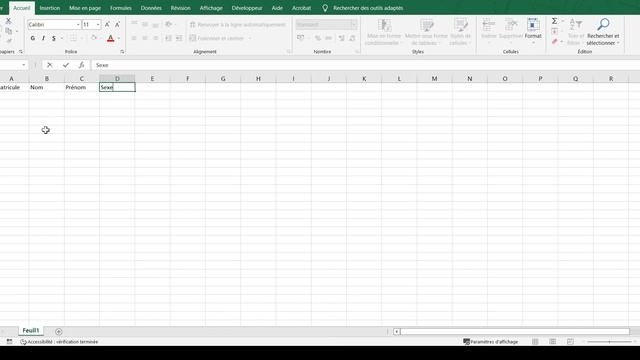Confirm the cell entry with the checkmark icon
The width and height of the screenshot is (640, 360).
pyautogui.click(x=66, y=65)
